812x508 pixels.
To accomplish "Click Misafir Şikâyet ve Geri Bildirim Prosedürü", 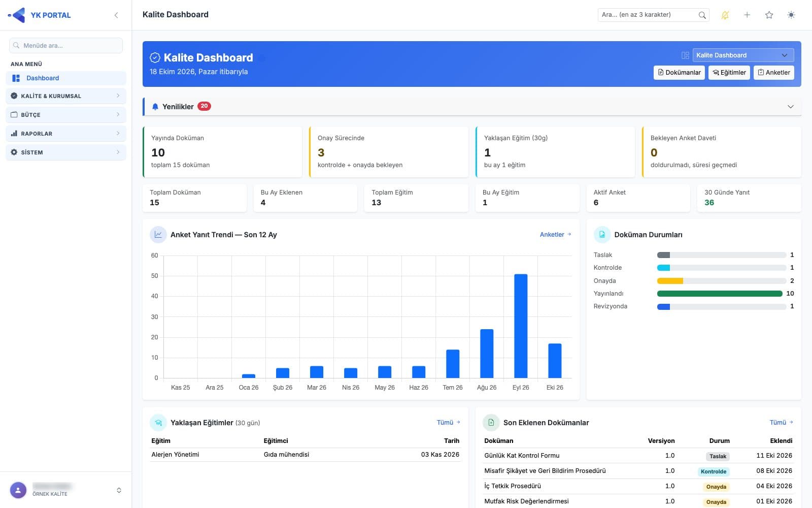I will point(545,471).
